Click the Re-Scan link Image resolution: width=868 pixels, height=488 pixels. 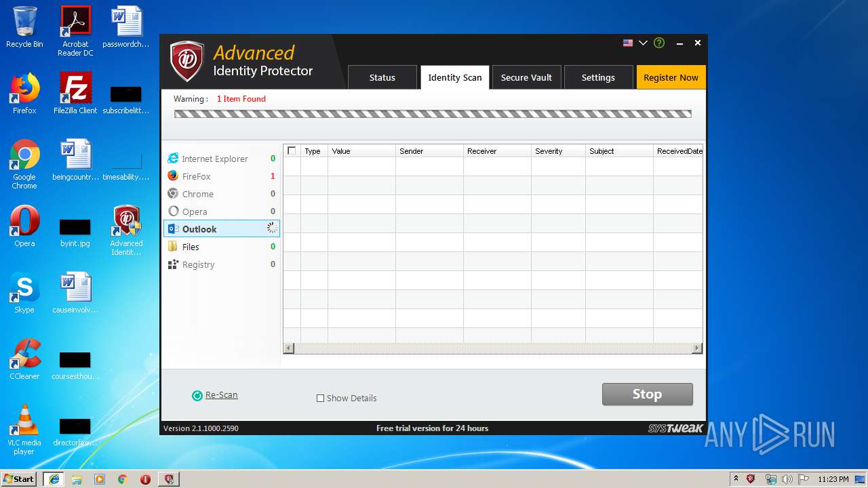tap(221, 394)
